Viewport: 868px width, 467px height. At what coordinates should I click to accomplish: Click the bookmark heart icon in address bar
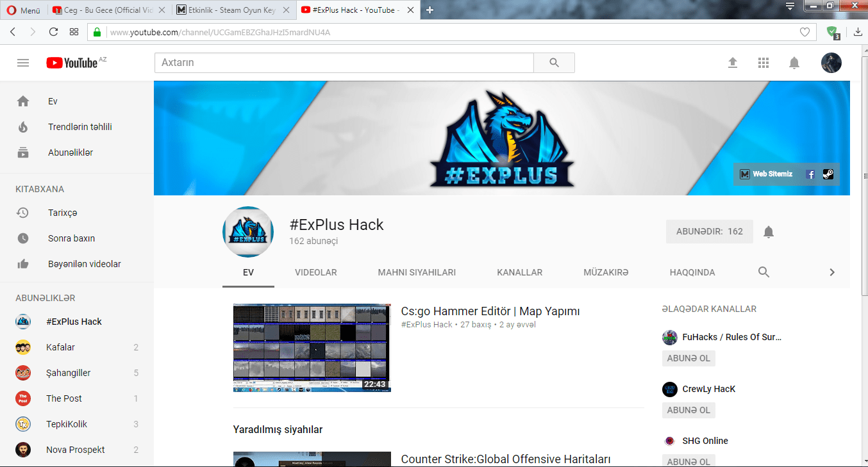[x=805, y=32]
